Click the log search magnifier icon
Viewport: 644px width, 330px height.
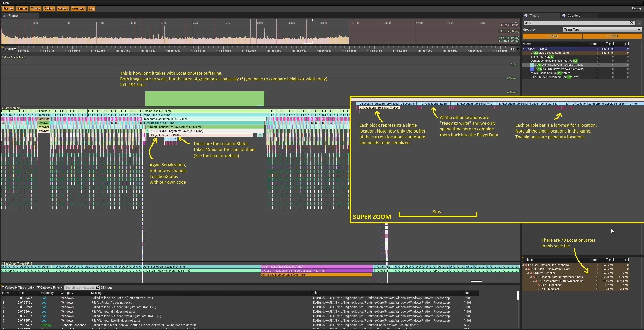pyautogui.click(x=98, y=288)
